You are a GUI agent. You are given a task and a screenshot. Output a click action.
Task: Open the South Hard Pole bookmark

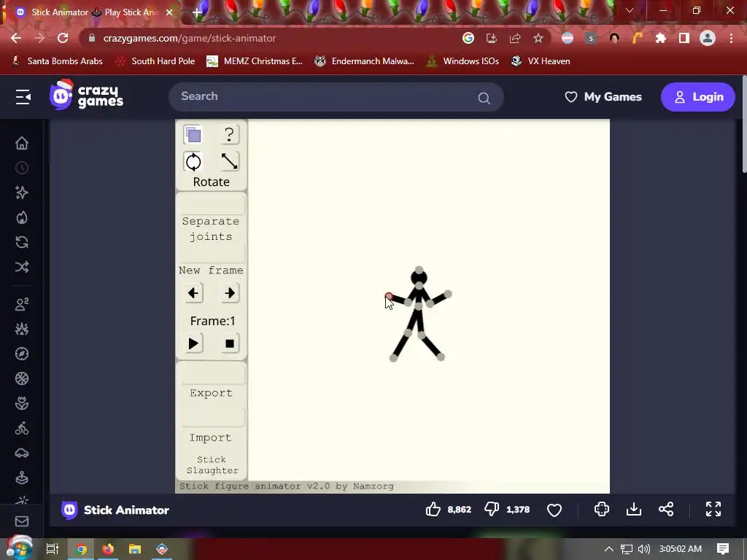coord(155,61)
